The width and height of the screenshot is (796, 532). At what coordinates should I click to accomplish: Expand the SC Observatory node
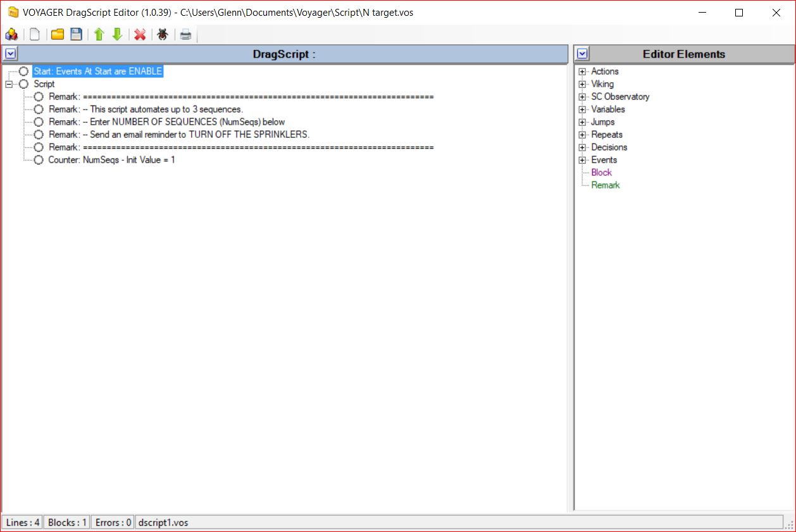click(x=583, y=97)
